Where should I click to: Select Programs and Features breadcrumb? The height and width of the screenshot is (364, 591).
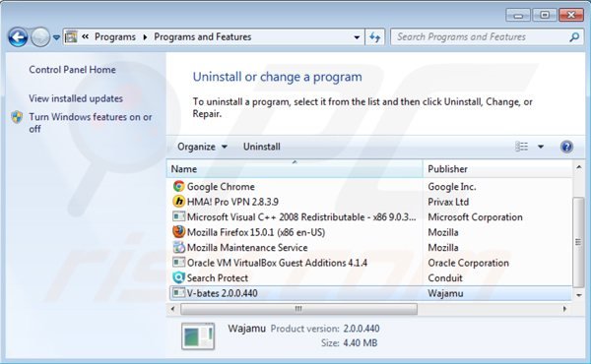click(x=202, y=36)
